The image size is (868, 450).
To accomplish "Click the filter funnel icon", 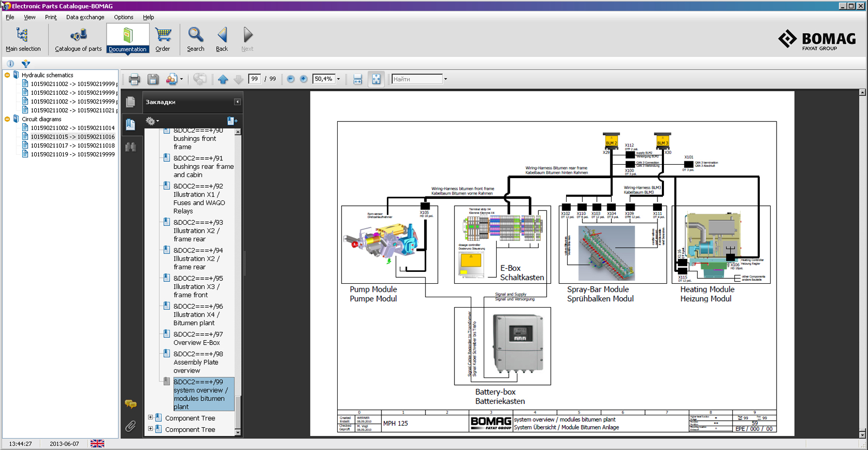I will pos(26,64).
